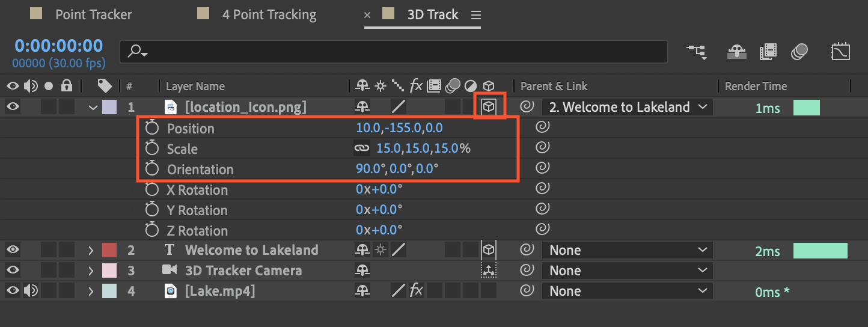Switch to the 4 Point Tracking tab
This screenshot has width=868, height=327.
269,14
